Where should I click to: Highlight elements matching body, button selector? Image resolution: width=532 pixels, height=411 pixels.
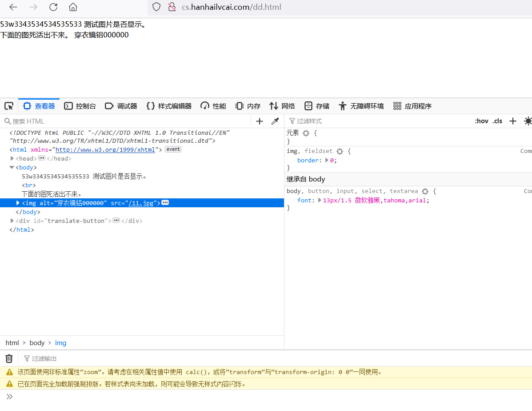click(425, 191)
